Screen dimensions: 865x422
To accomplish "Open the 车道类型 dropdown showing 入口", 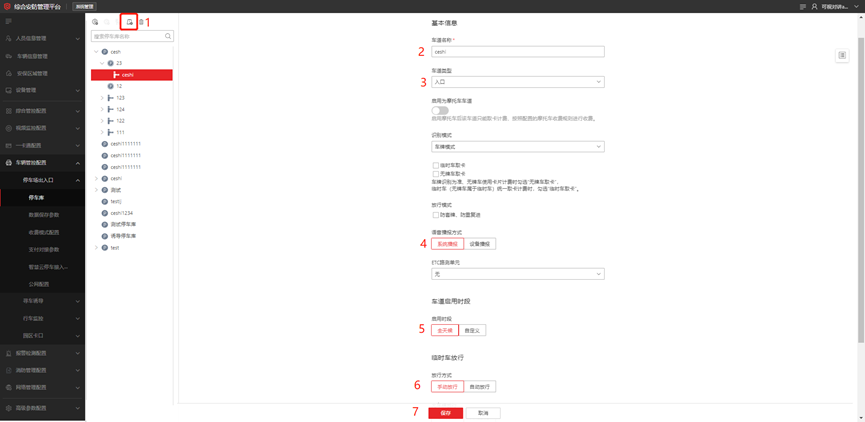I will [517, 82].
